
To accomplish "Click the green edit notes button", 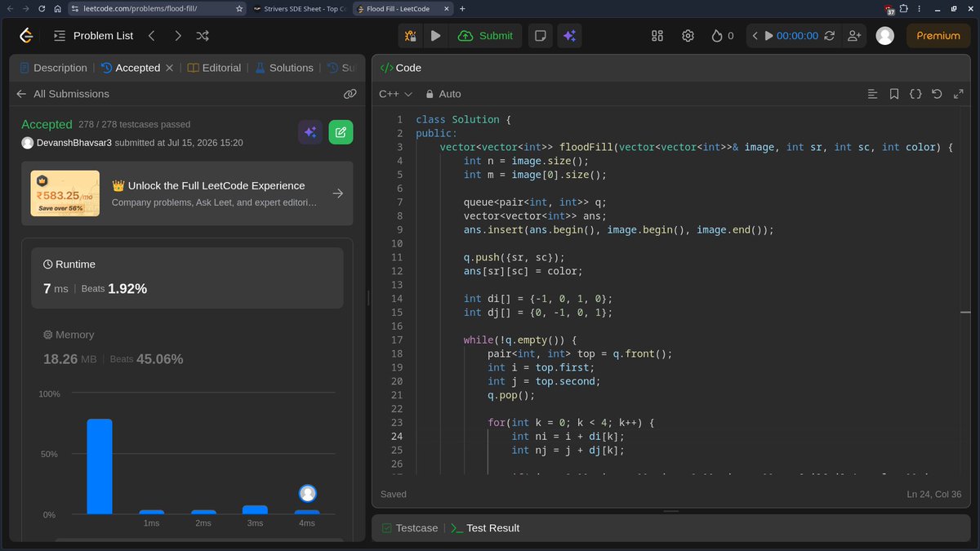I will pyautogui.click(x=341, y=132).
